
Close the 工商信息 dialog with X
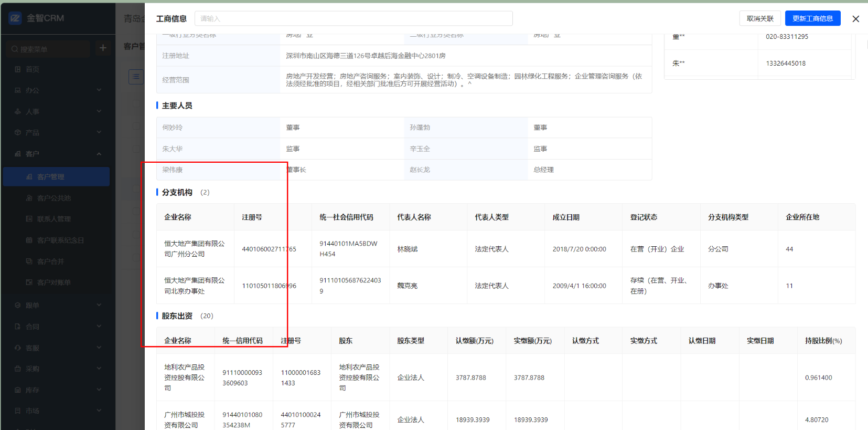856,19
